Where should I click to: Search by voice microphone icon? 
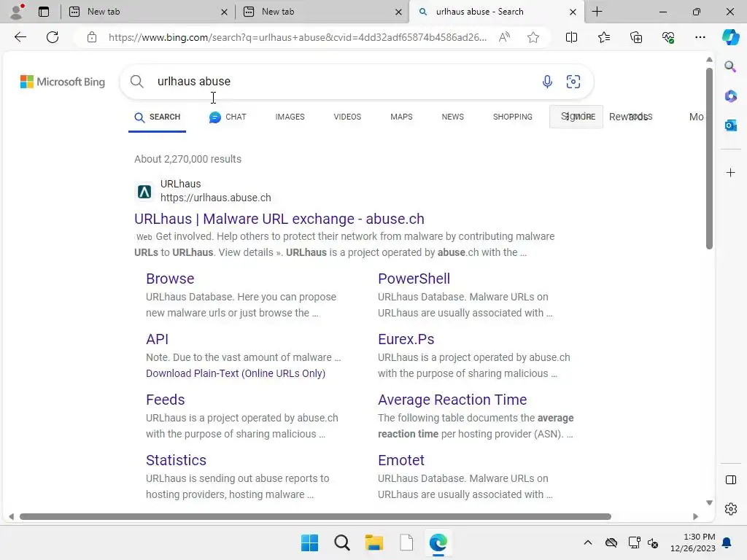547,82
